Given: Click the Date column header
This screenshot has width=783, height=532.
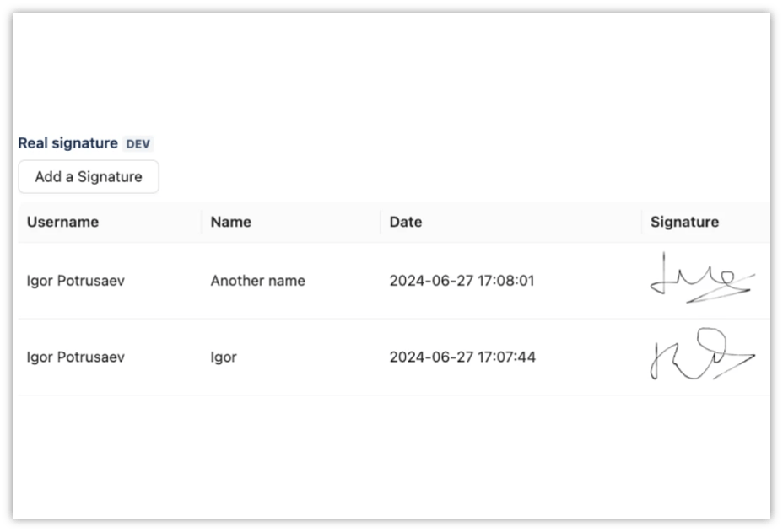Looking at the screenshot, I should [406, 222].
